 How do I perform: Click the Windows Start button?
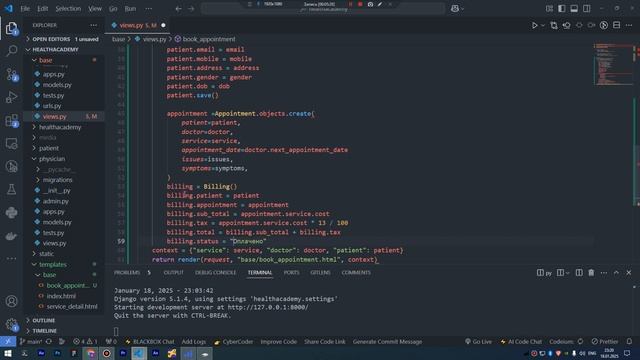(x=8, y=353)
